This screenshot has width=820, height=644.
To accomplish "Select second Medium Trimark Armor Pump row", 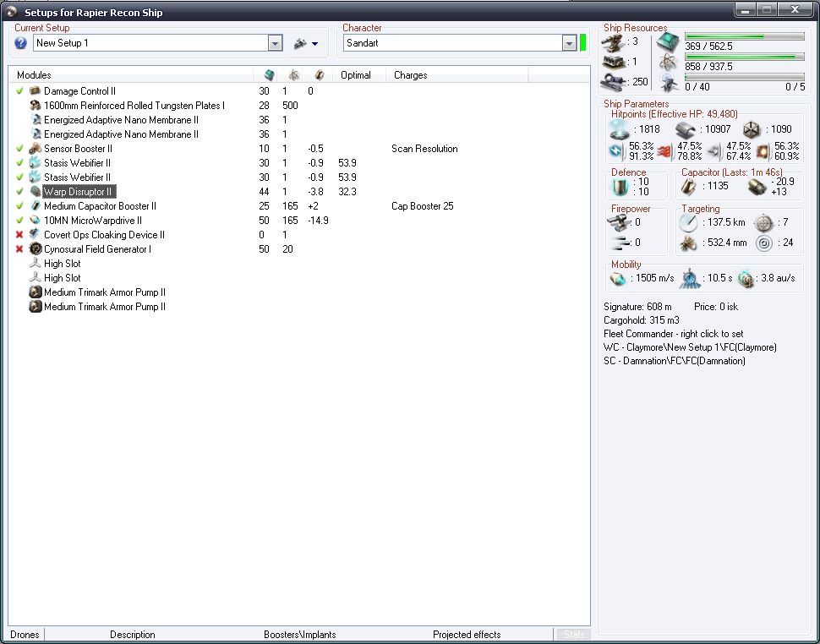I will click(299, 307).
